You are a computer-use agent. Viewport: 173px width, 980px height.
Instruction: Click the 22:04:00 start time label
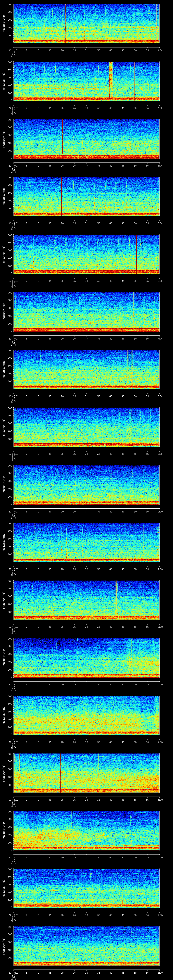point(13,223)
